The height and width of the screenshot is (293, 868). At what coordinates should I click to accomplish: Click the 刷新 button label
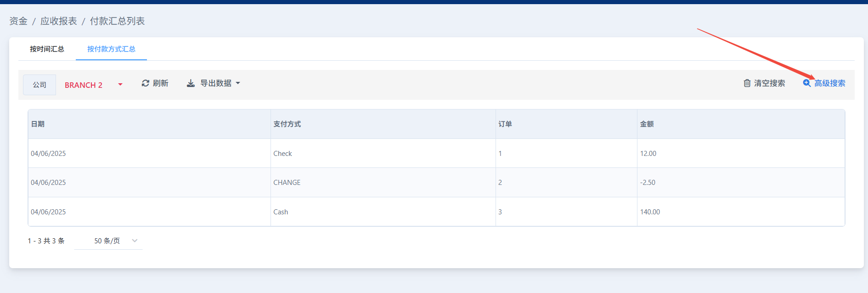160,83
